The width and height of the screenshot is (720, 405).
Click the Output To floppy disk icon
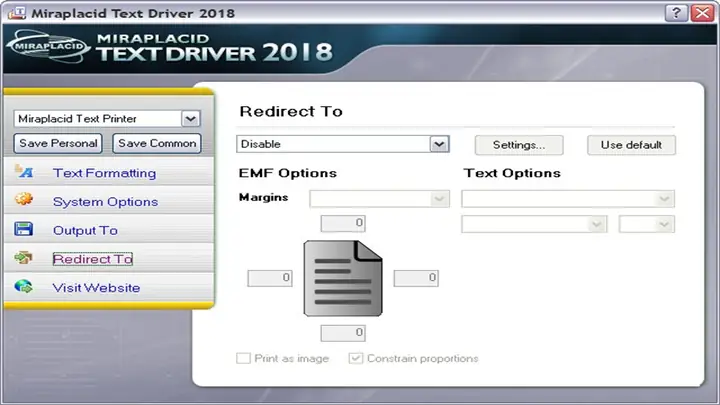tap(23, 229)
